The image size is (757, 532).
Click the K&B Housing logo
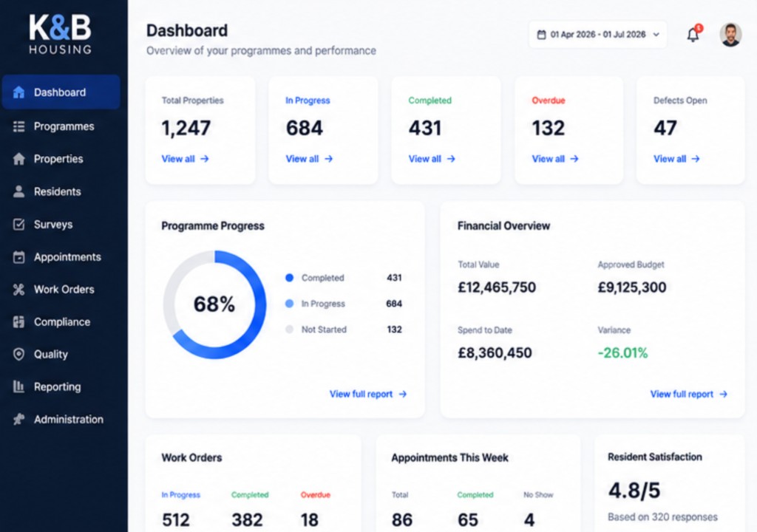point(61,34)
